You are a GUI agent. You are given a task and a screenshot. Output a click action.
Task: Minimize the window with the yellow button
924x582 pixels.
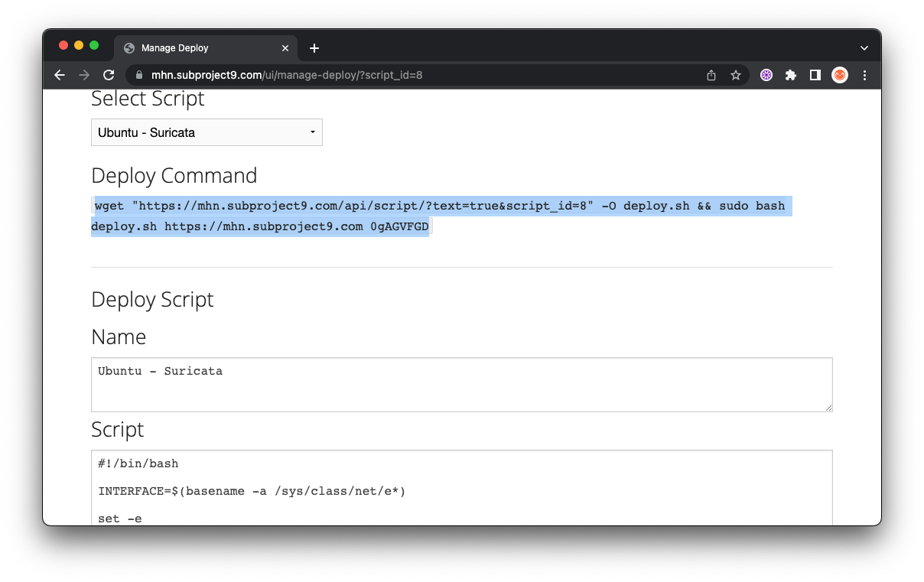[x=79, y=46]
